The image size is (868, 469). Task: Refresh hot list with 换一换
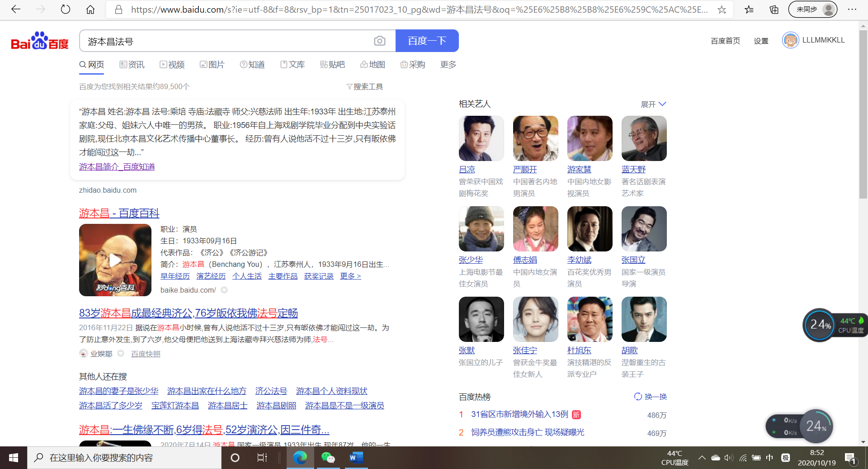pos(651,397)
